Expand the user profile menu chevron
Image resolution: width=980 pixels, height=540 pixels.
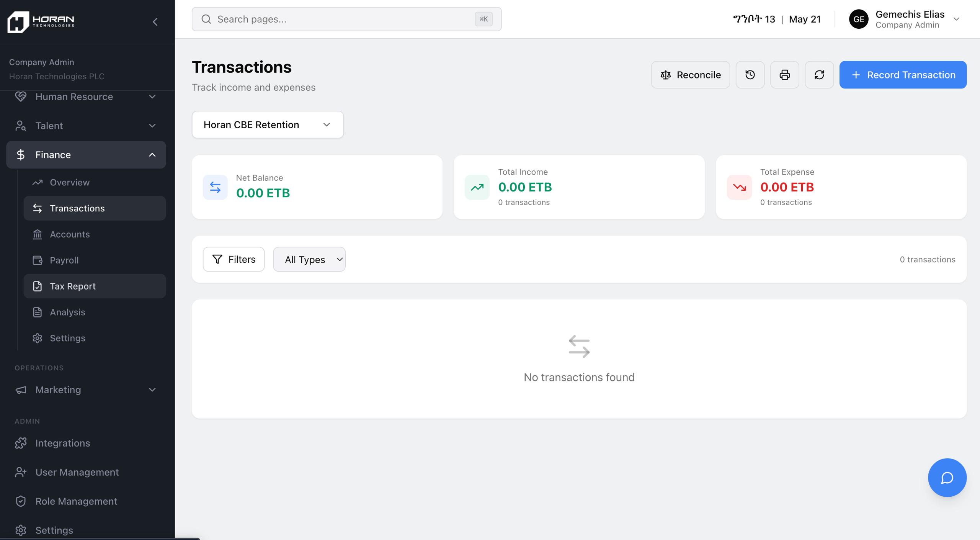(x=956, y=19)
